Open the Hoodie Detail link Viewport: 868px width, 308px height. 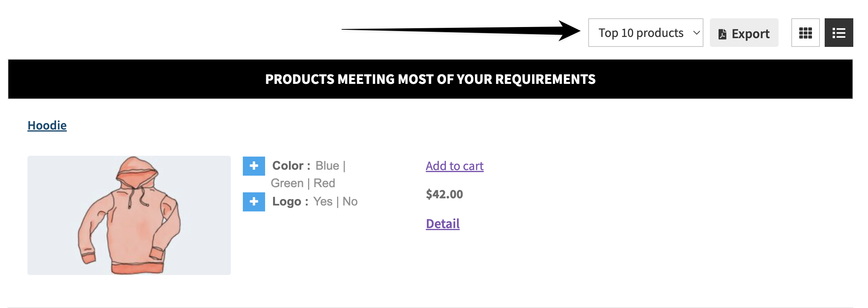point(443,224)
